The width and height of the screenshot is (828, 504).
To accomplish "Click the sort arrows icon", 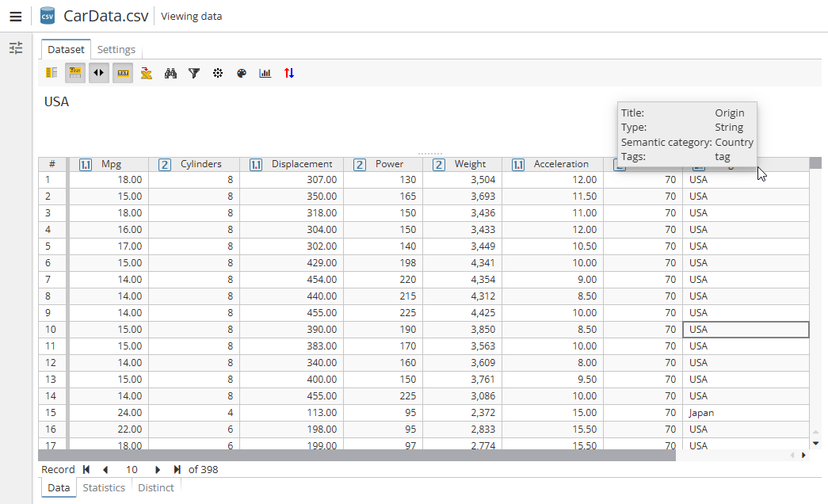I will (x=288, y=73).
